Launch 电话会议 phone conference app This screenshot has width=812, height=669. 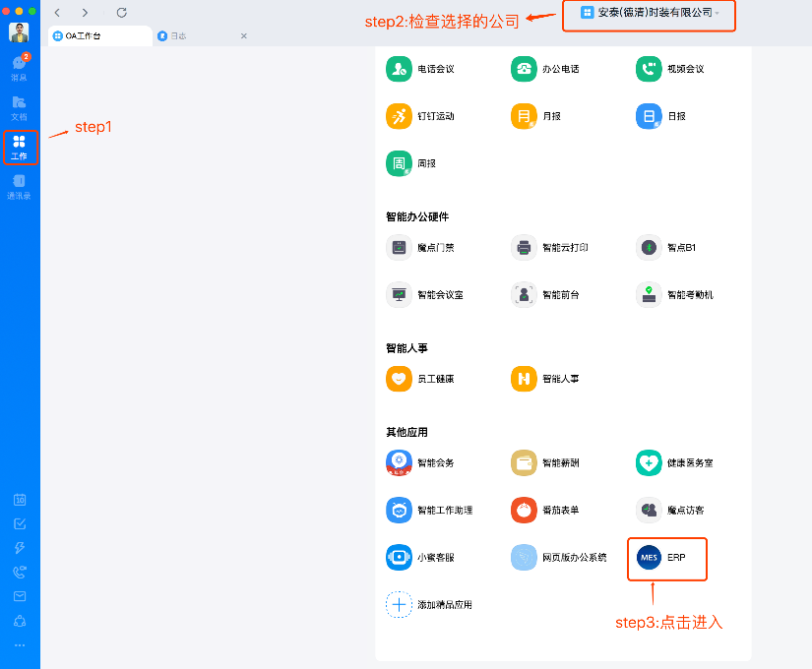[399, 69]
